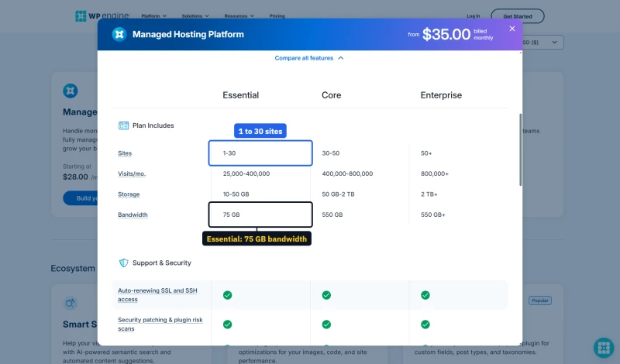
Task: Open the Resources menu in the navbar
Action: click(x=239, y=16)
